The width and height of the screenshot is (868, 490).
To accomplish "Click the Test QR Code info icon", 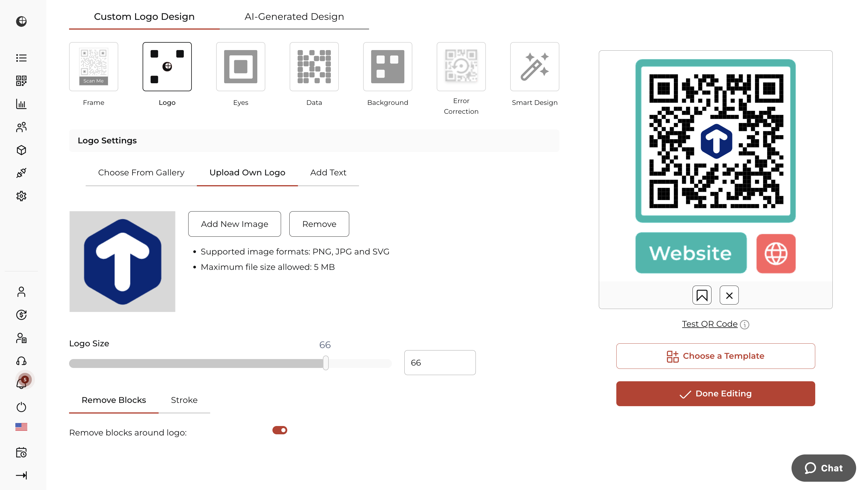I will pos(745,325).
